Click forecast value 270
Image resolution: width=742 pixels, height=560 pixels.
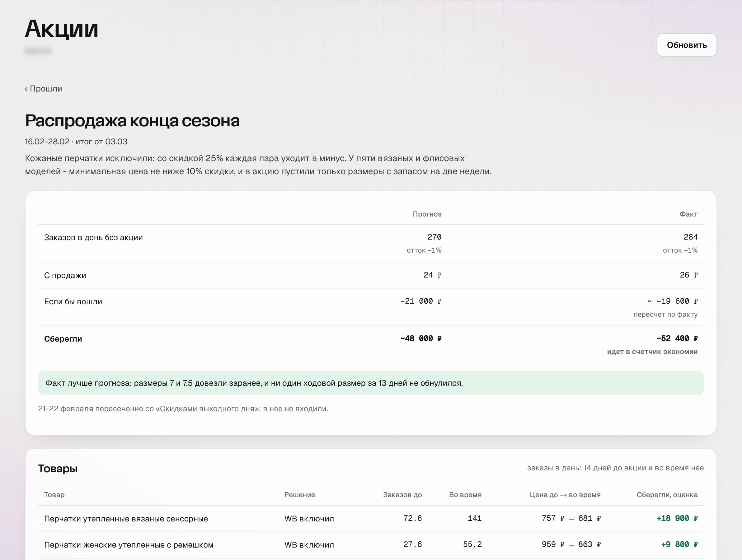[x=434, y=237]
